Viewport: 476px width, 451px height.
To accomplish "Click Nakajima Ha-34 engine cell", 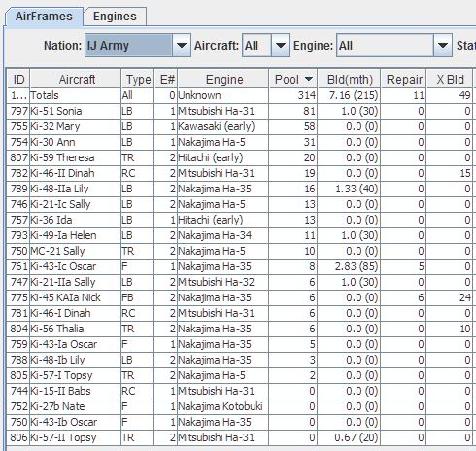I will 223,235.
